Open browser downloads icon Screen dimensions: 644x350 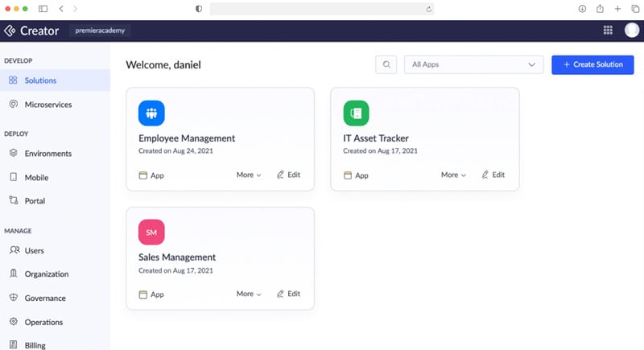(x=582, y=9)
